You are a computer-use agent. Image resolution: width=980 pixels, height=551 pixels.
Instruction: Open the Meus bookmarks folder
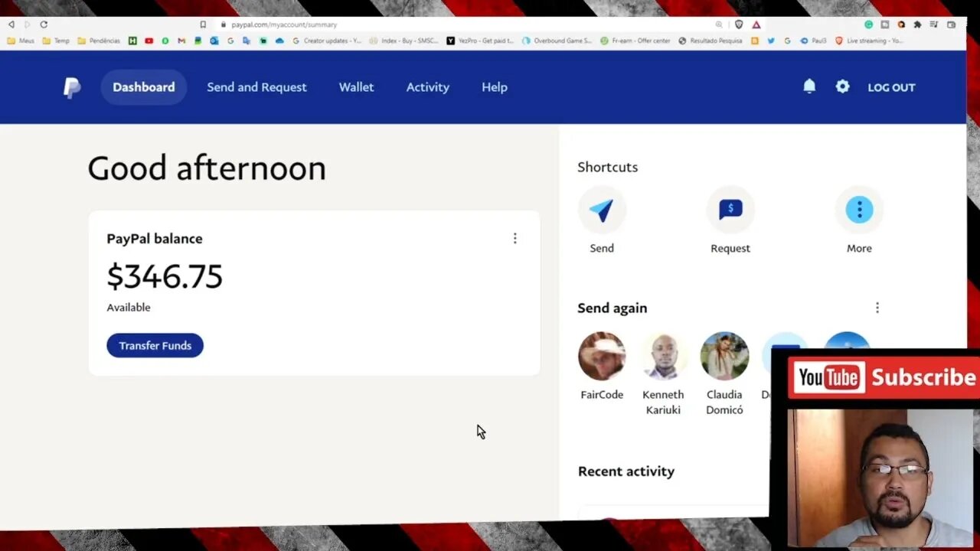coord(21,41)
